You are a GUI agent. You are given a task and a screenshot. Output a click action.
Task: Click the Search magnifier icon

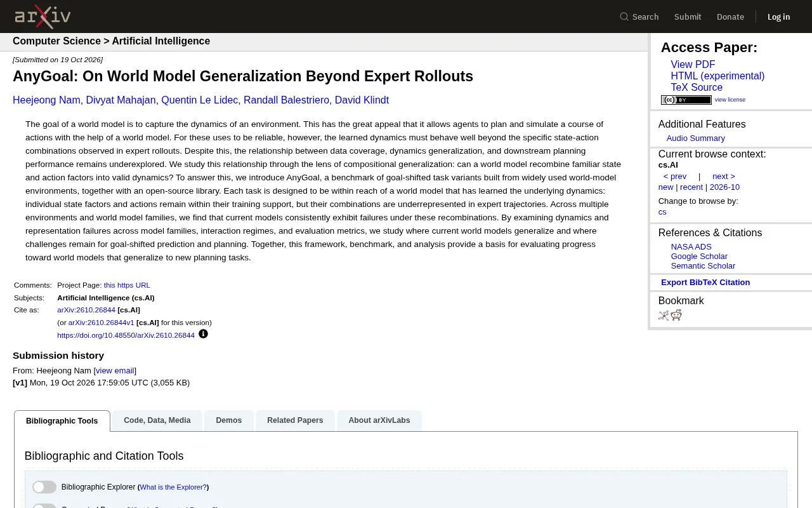tap(624, 17)
